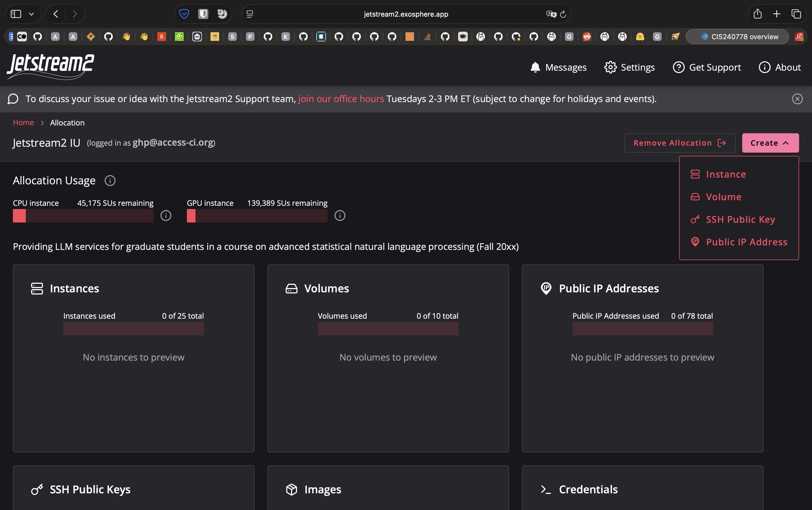Open the red B bookmark favicon
The height and width of the screenshot is (510, 812).
coord(161,37)
